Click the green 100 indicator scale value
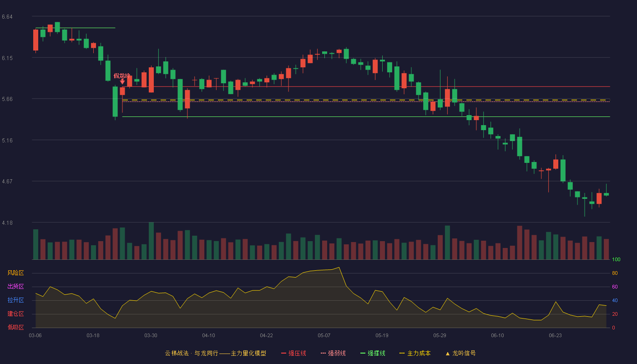The height and width of the screenshot is (364, 637). (616, 260)
